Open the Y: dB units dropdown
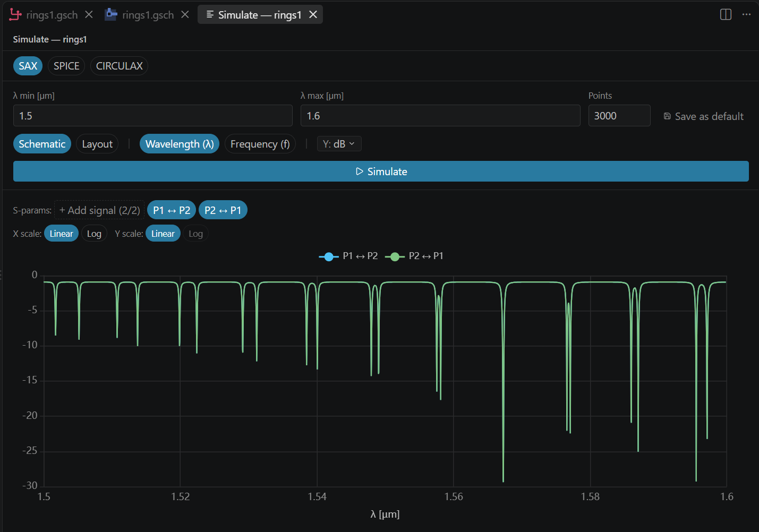The height and width of the screenshot is (532, 759). (339, 144)
